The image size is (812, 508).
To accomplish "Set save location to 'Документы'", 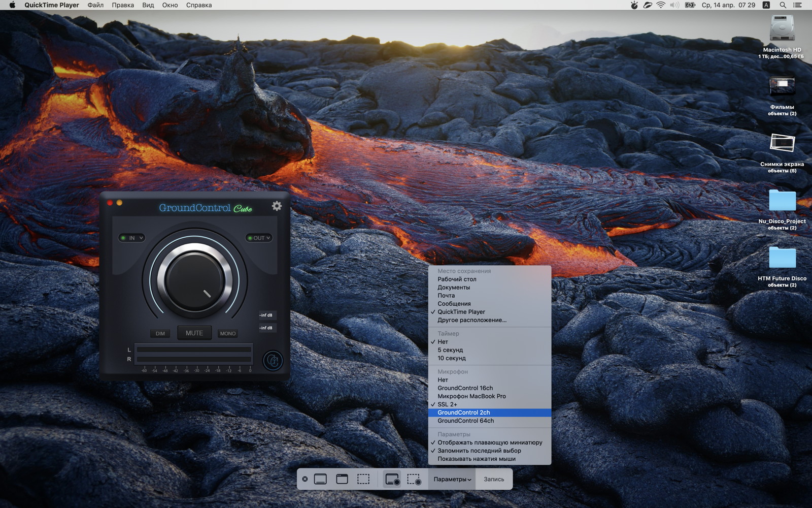I will coord(490,288).
